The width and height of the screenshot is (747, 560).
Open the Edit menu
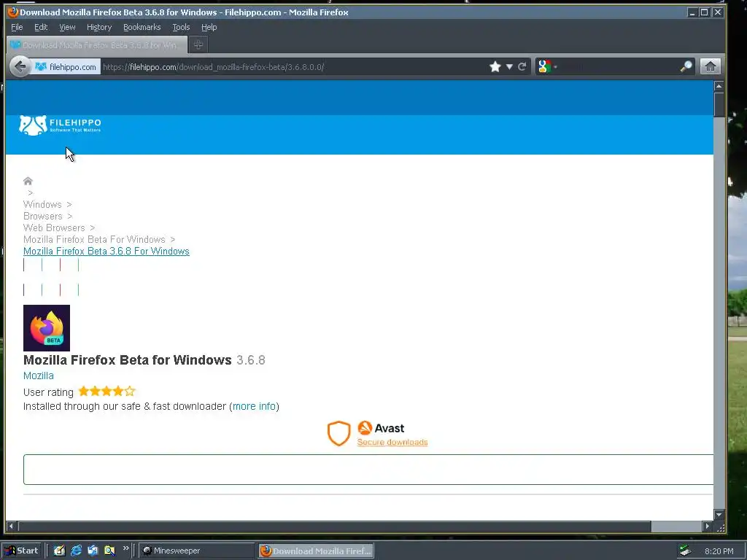click(x=41, y=27)
